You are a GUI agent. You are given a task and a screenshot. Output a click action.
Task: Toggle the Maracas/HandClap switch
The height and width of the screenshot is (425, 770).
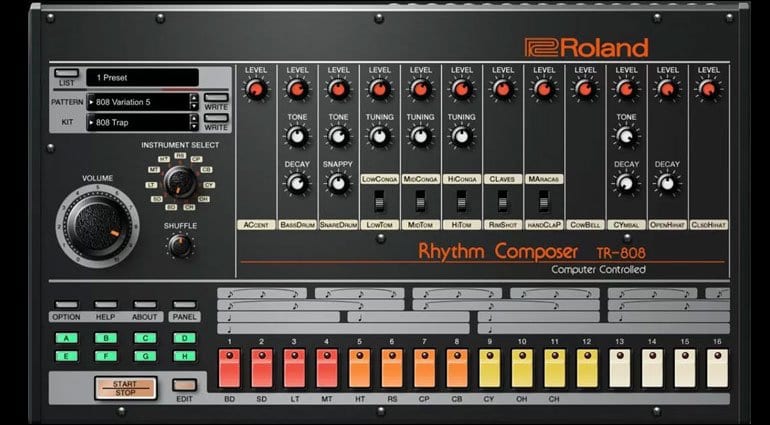(x=544, y=201)
